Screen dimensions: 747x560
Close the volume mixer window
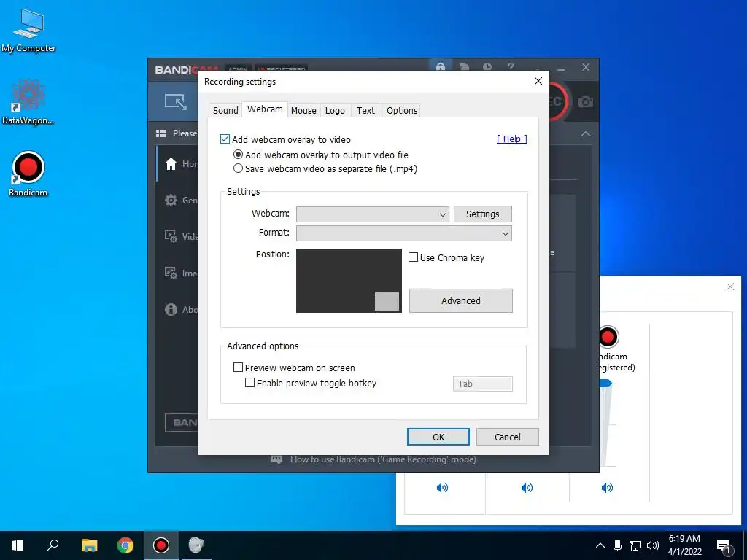tap(729, 287)
